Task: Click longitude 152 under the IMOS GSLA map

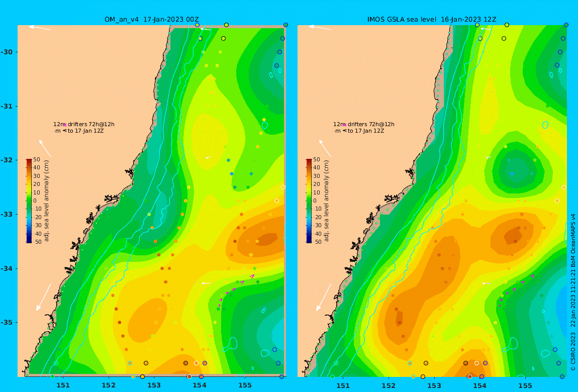Action: (389, 385)
